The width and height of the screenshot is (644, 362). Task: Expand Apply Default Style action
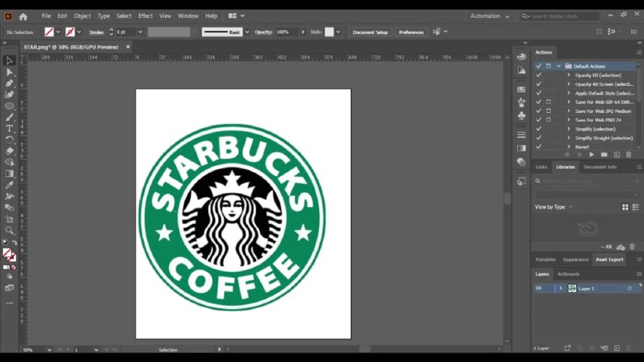pos(568,93)
